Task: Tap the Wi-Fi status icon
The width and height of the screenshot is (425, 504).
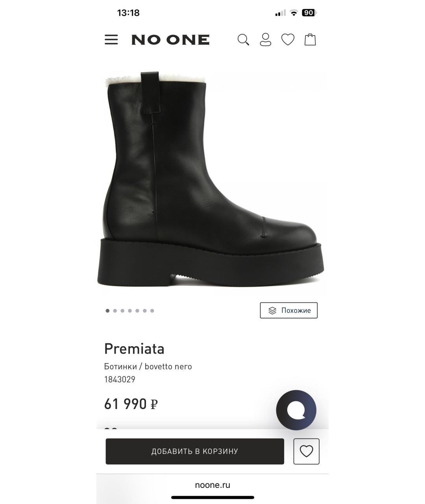Action: (294, 13)
